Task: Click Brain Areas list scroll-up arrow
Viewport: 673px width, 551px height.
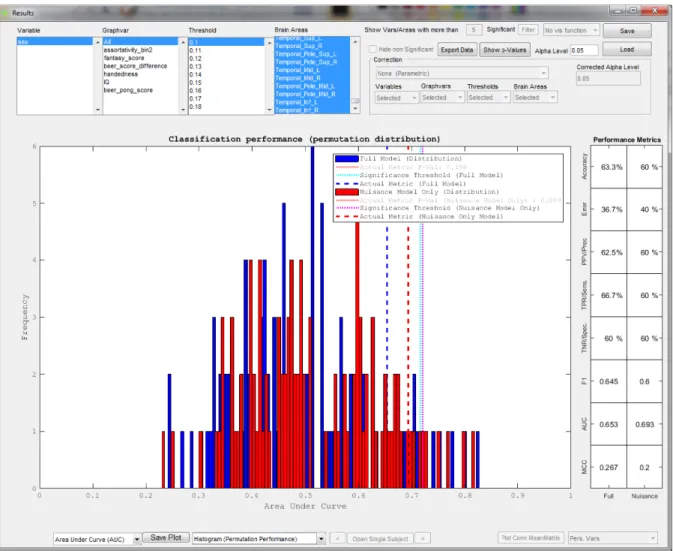Action: tap(355, 42)
